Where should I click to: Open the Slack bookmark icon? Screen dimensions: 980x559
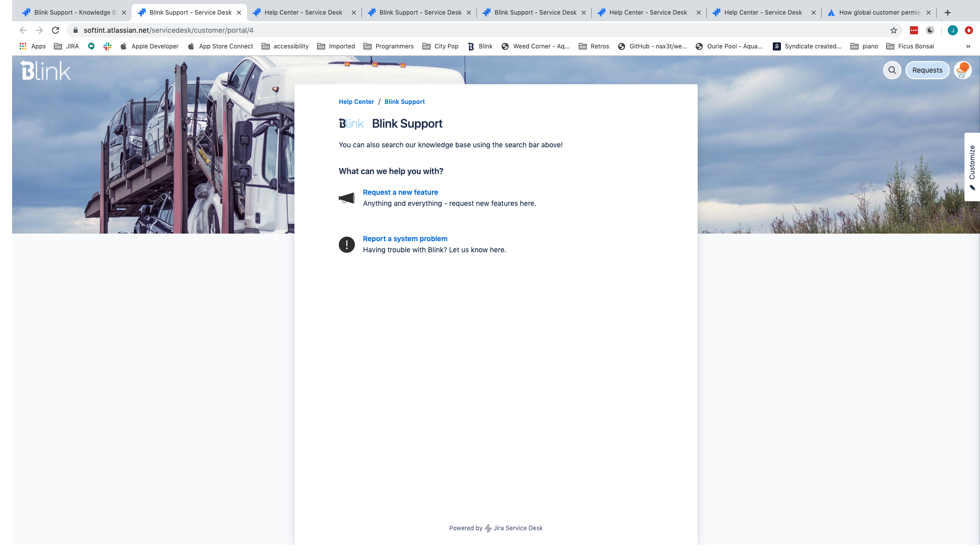tap(107, 46)
